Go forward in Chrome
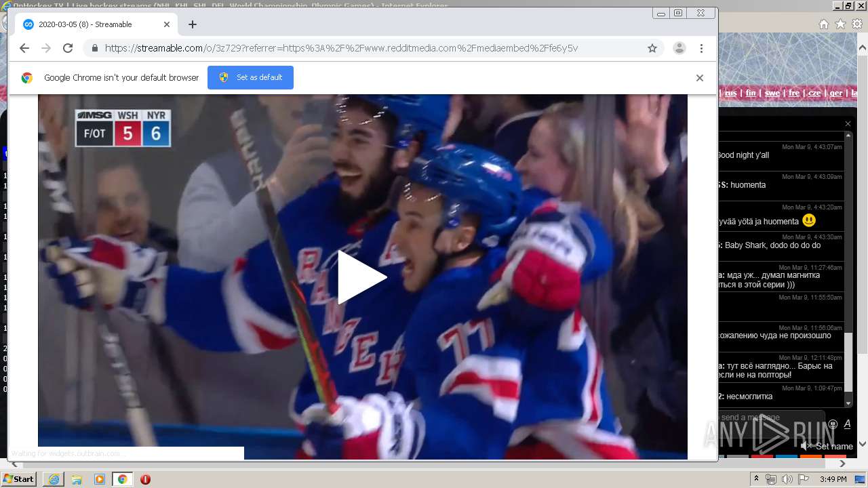868x488 pixels. tap(46, 48)
